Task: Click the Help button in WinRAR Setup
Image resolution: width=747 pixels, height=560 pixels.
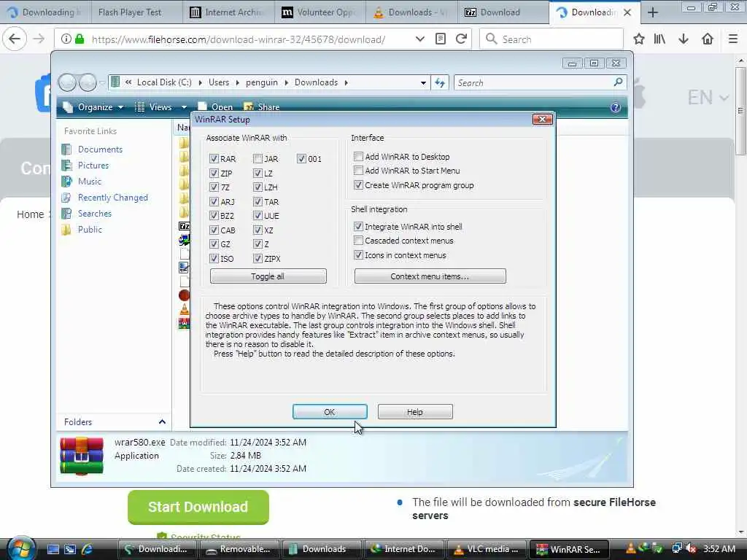Action: tap(415, 412)
